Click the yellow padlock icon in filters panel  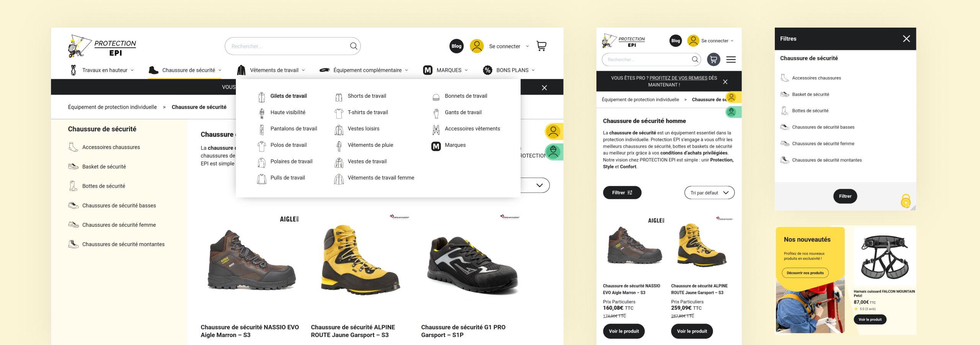point(906,201)
